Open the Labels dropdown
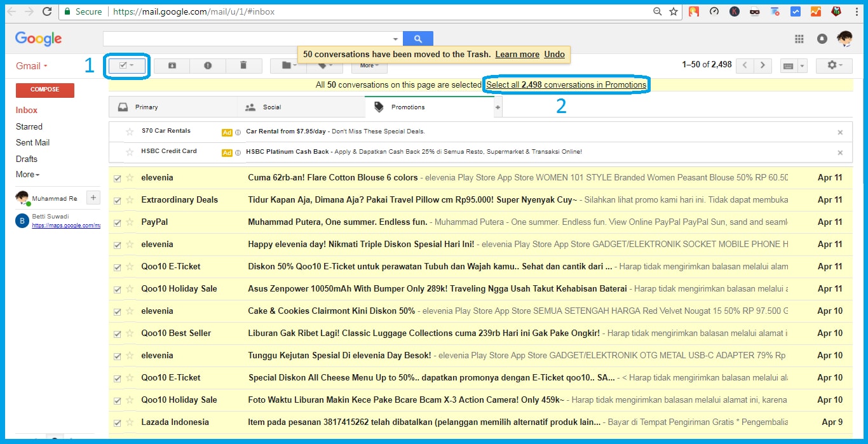Viewport: 868px width, 444px height. pyautogui.click(x=325, y=65)
